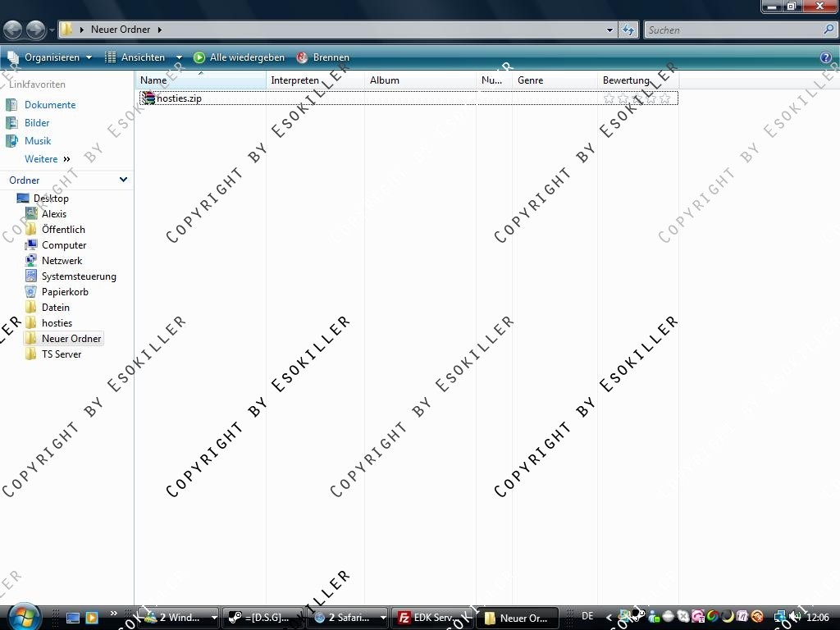
Task: Open the Organisieren menu
Action: [51, 57]
